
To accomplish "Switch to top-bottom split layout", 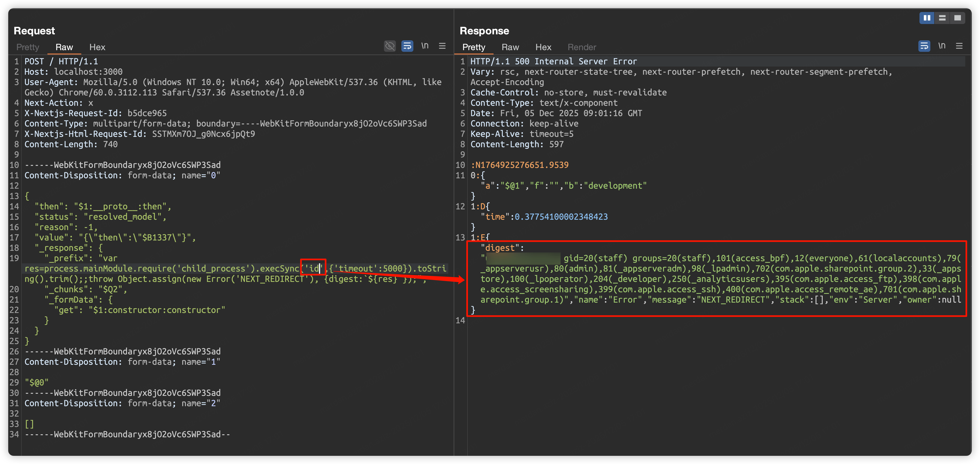I will 942,18.
